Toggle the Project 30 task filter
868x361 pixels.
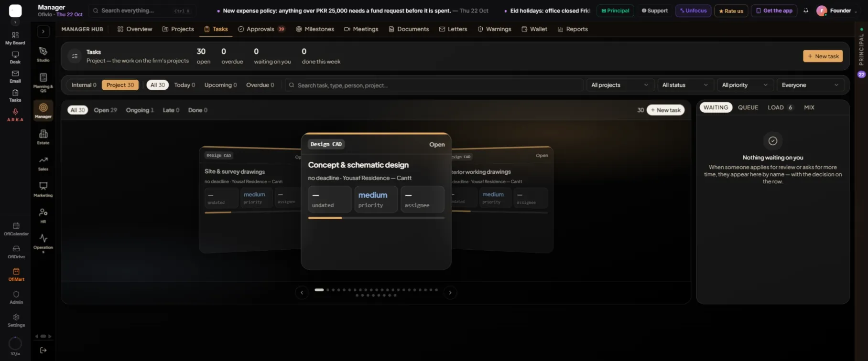pyautogui.click(x=120, y=85)
